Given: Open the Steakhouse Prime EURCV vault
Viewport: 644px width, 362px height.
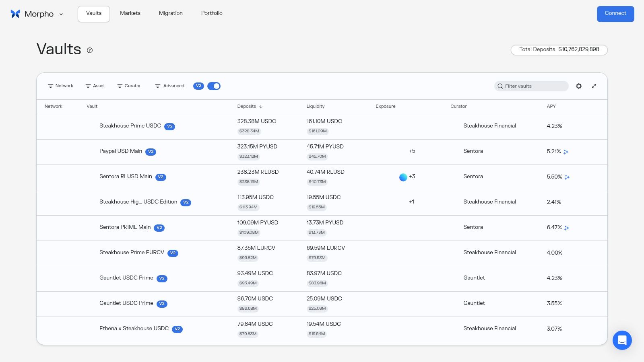Looking at the screenshot, I should click(132, 253).
